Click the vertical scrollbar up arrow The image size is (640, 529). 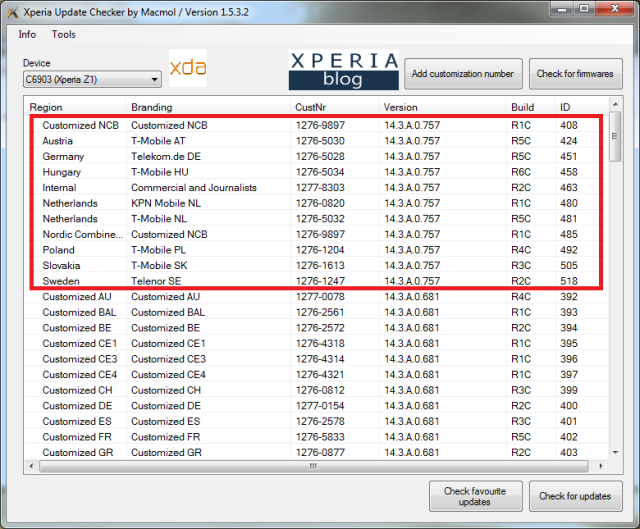(616, 104)
